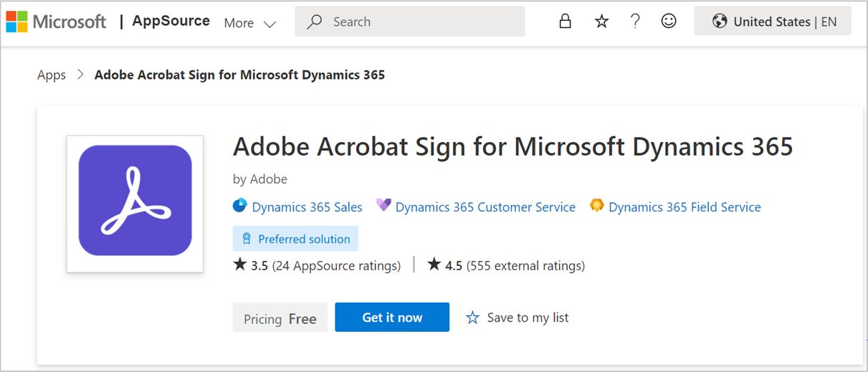Click the 3.5 AppSource ratings text
This screenshot has width=868, height=372.
click(325, 266)
